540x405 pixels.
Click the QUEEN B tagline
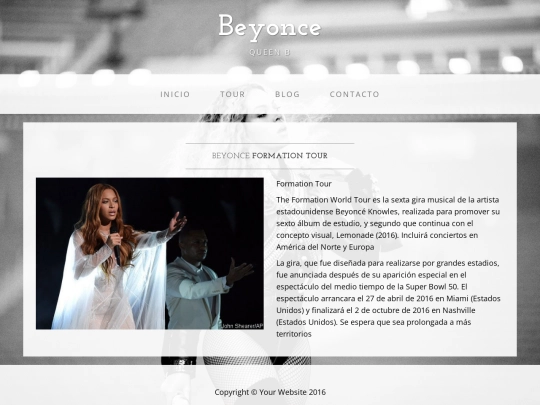pyautogui.click(x=270, y=52)
